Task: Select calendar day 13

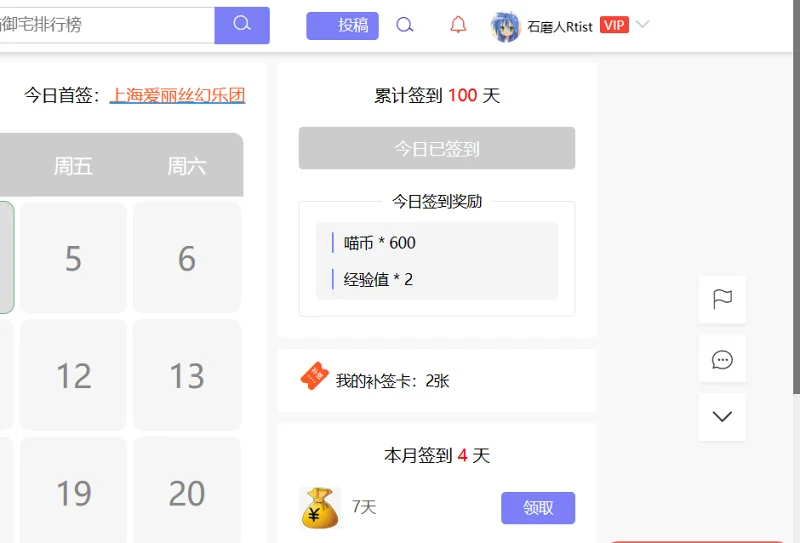Action: tap(187, 375)
